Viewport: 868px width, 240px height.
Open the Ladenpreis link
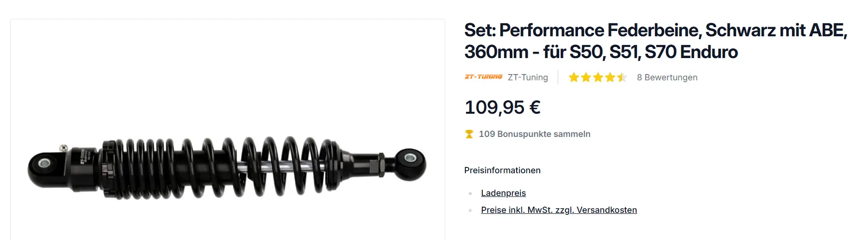click(x=503, y=193)
